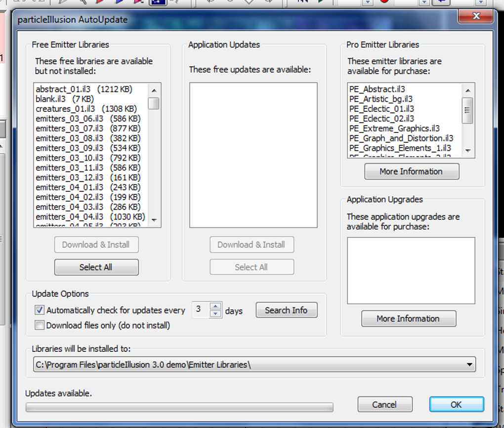The width and height of the screenshot is (504, 428).
Task: Select emitters_04_03.il3 library entry
Action: 88,207
